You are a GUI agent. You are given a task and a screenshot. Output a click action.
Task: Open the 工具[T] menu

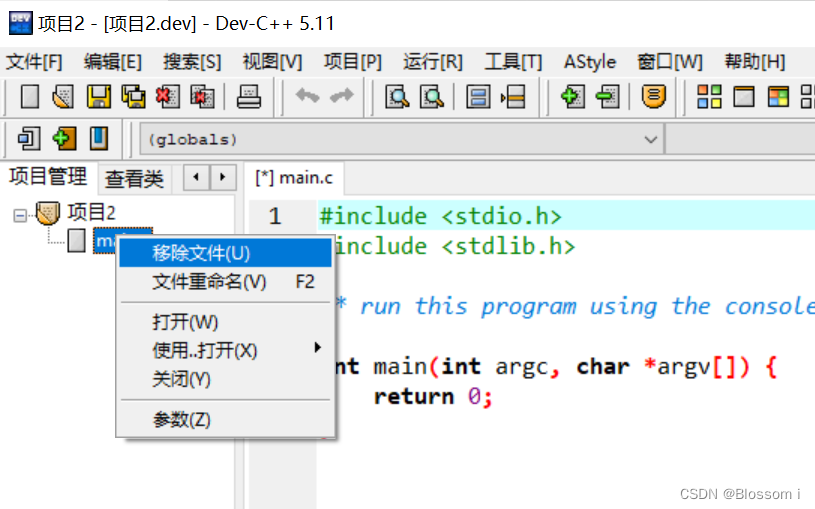pyautogui.click(x=514, y=62)
